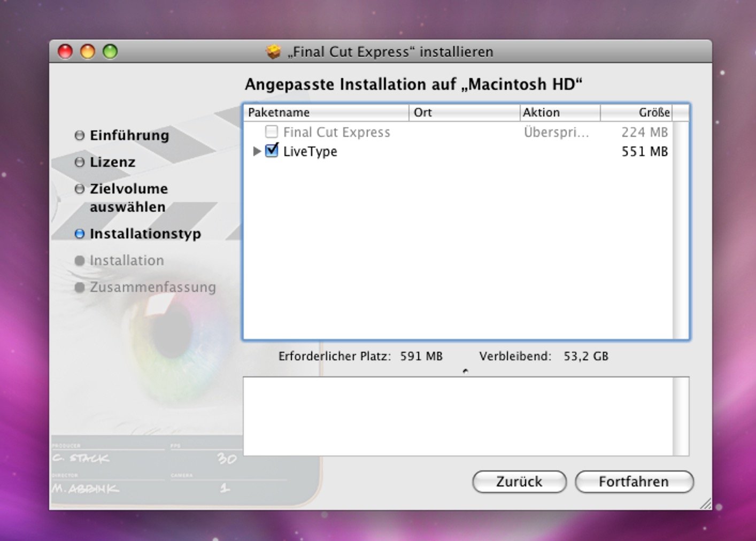Image resolution: width=756 pixels, height=541 pixels.
Task: Click the Ort column header
Action: point(465,112)
